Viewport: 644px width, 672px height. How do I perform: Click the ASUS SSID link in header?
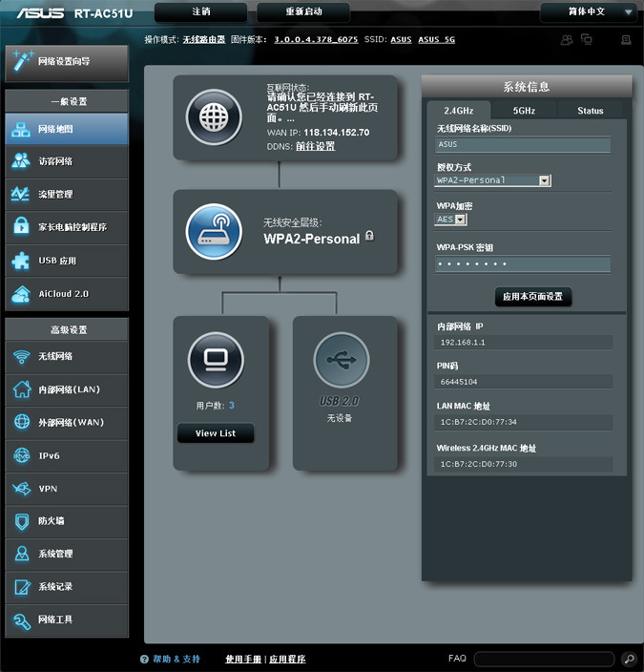401,39
